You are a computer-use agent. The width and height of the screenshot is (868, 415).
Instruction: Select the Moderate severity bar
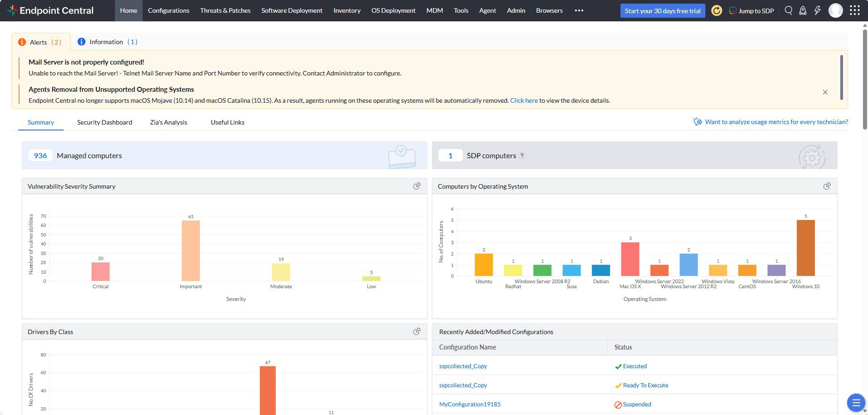[281, 272]
